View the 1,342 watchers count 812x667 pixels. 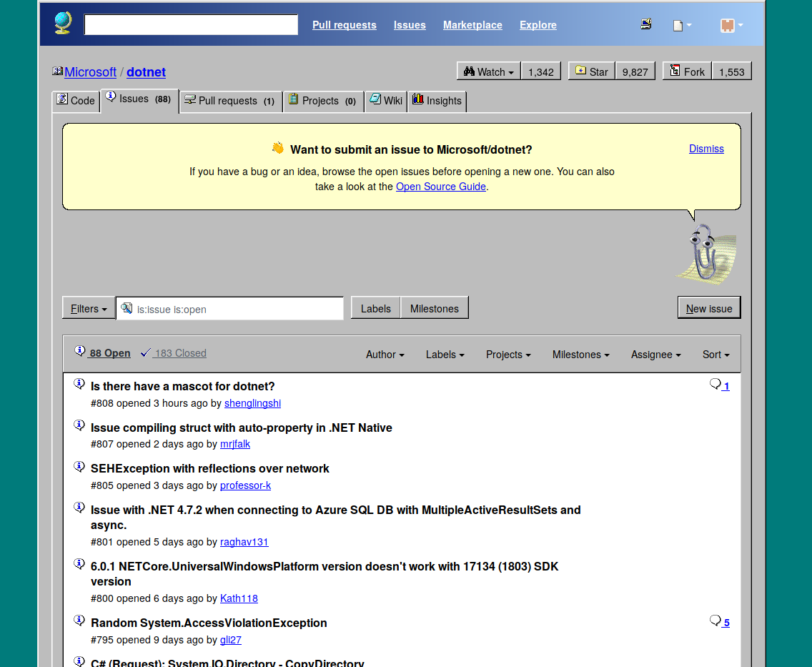(540, 71)
